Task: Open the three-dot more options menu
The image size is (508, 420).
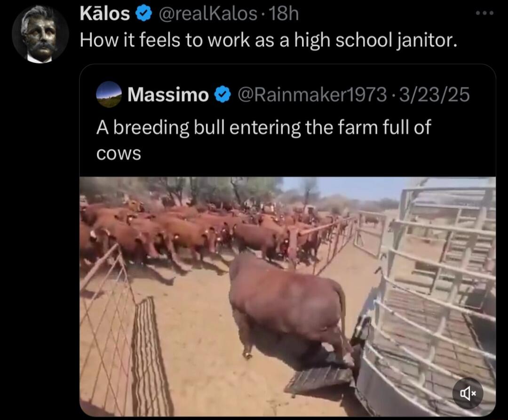Action: (x=484, y=13)
